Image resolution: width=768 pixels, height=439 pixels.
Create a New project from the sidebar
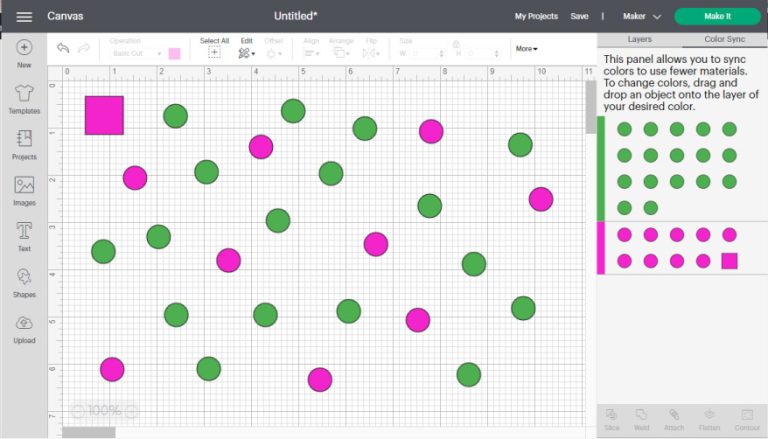(x=24, y=54)
